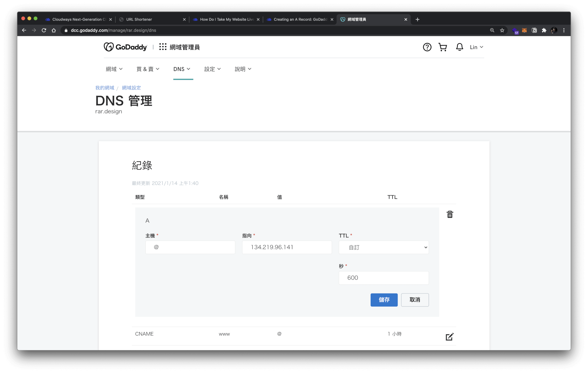Open the shopping cart
Screen dimensions: 588x373
click(x=442, y=47)
